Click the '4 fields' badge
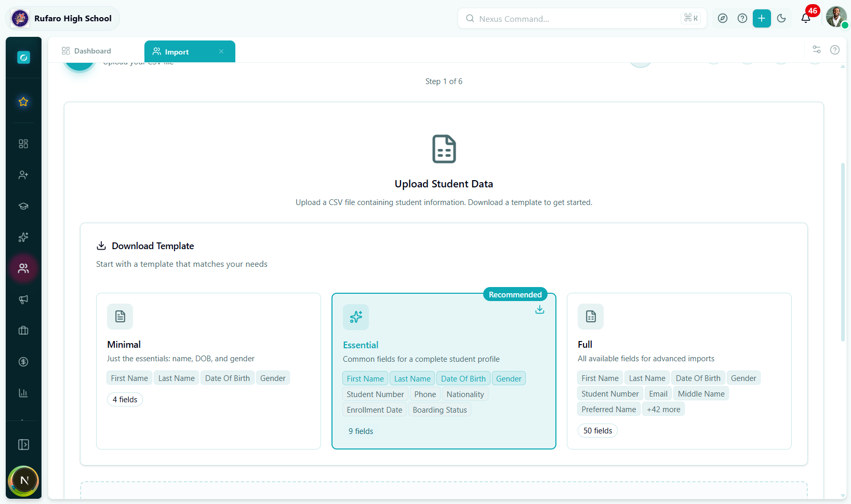 point(125,400)
